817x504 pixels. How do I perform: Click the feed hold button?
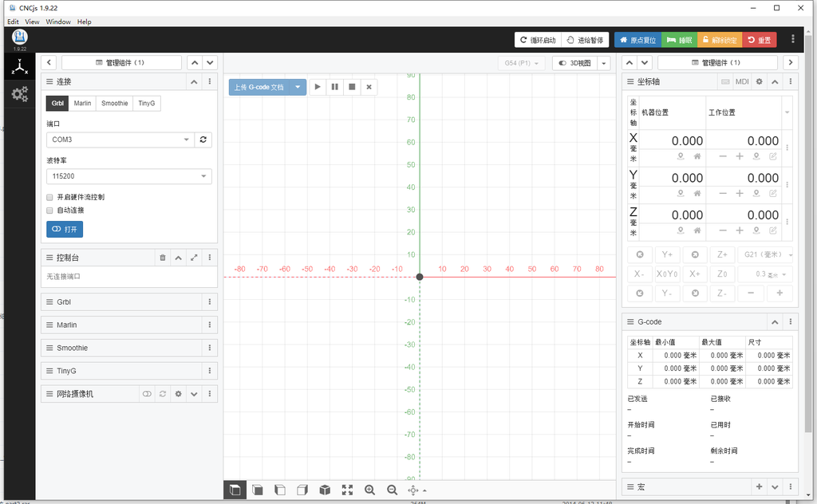[x=585, y=40]
